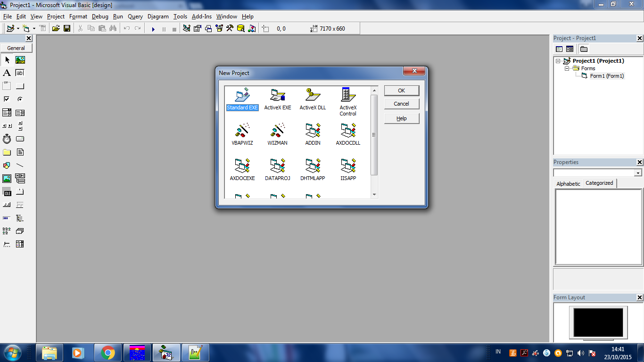Select the TextBox control in the toolbox
This screenshot has width=644, height=362.
(20, 73)
